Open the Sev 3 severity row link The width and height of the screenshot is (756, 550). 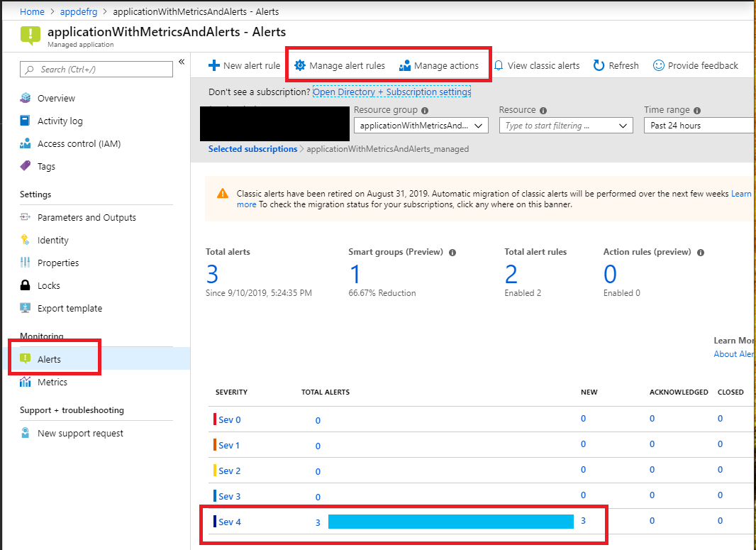coord(230,497)
